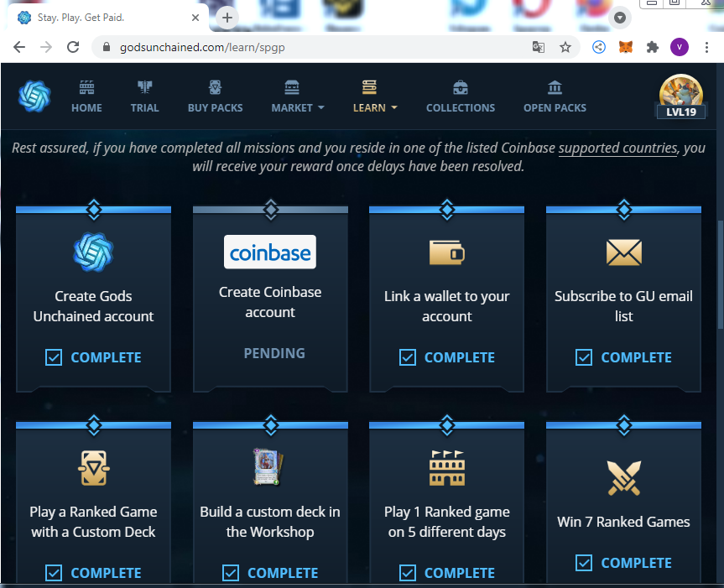Expand the LEARN dropdown menu
The width and height of the screenshot is (724, 588).
click(375, 96)
